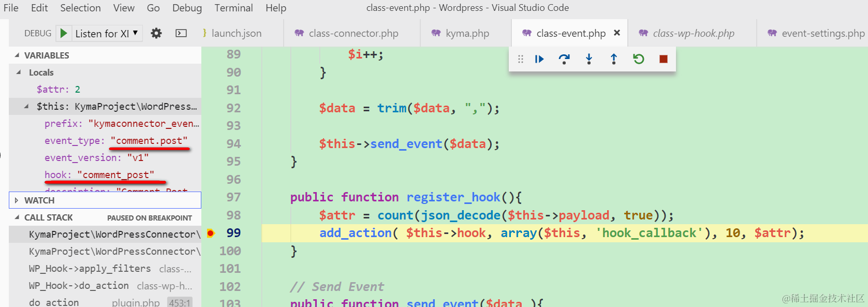Select the event_type "comment.post" row

pyautogui.click(x=105, y=140)
